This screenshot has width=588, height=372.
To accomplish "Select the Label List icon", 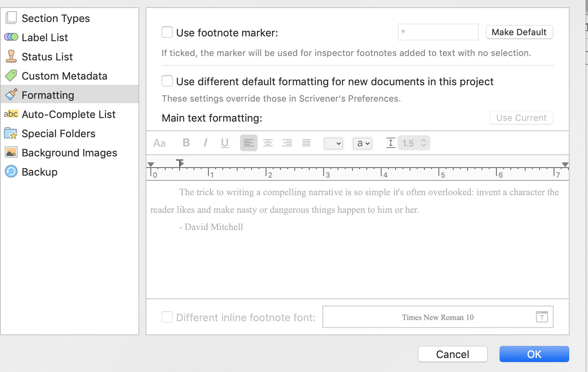I will tap(11, 37).
